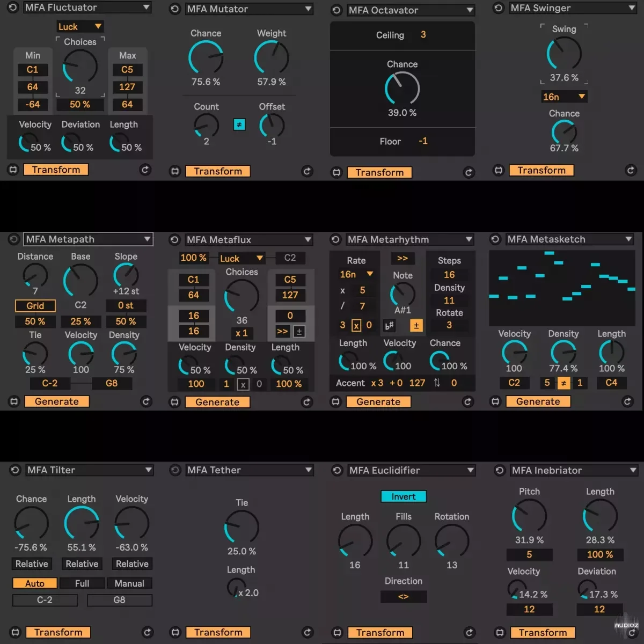Toggle the plus-minus box in Metaflux
The width and height of the screenshot is (644, 644).
point(299,331)
